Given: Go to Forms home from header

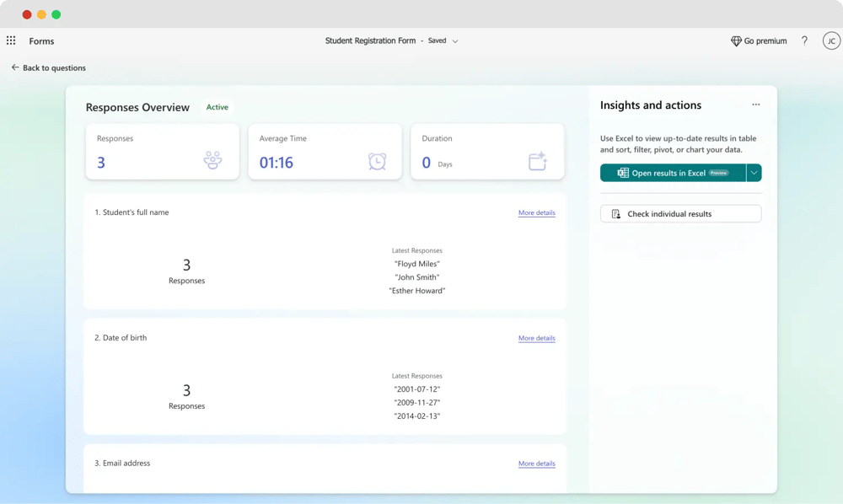Looking at the screenshot, I should point(41,41).
